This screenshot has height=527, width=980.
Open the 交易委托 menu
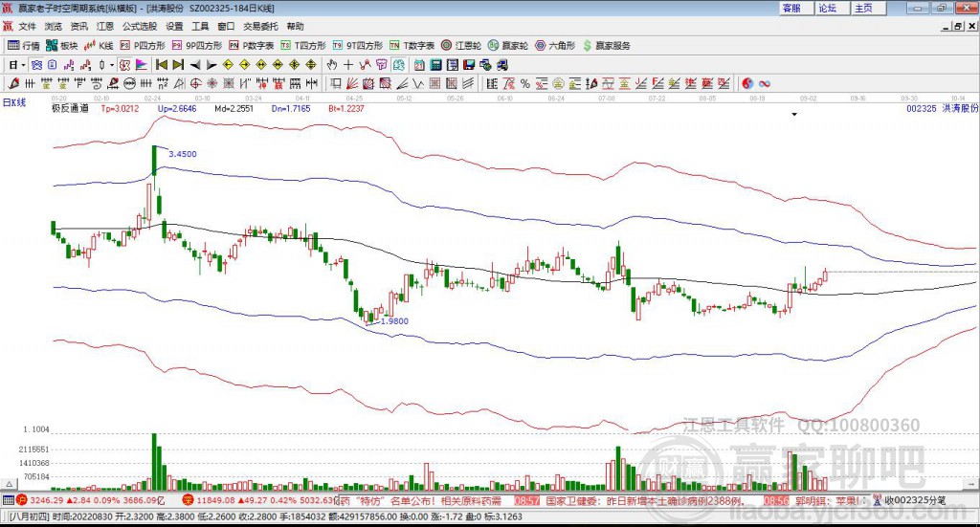[260, 26]
